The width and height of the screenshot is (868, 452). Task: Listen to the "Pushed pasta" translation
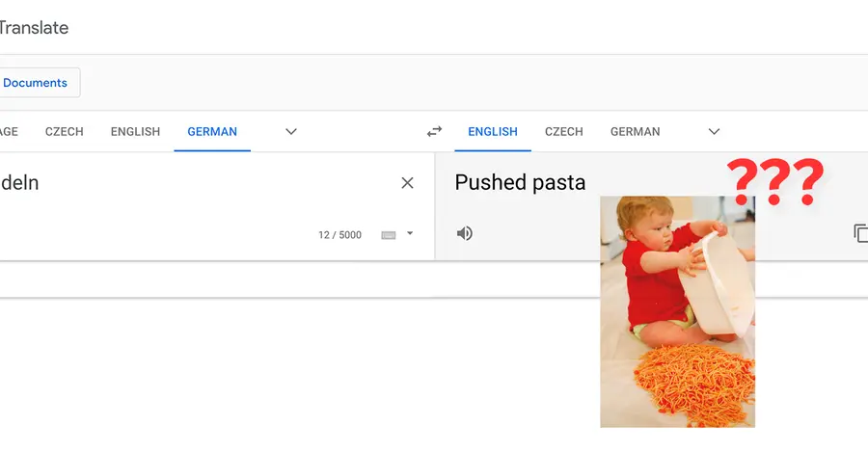[465, 233]
